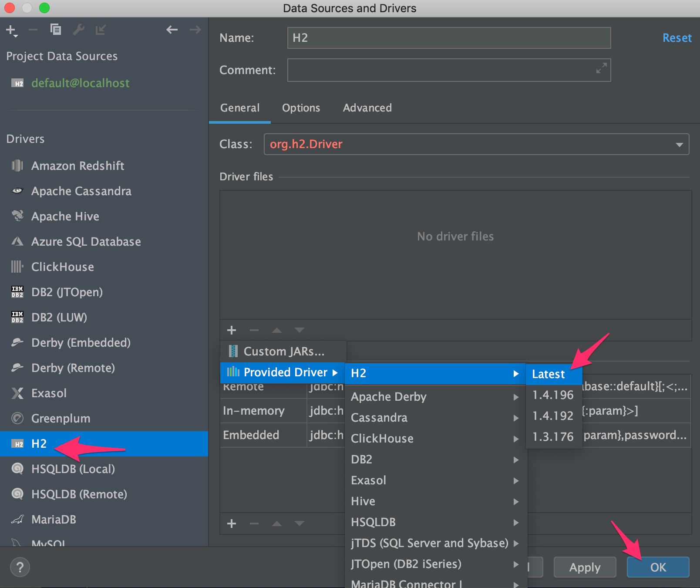
Task: Select the Exasol X icon
Action: point(17,393)
